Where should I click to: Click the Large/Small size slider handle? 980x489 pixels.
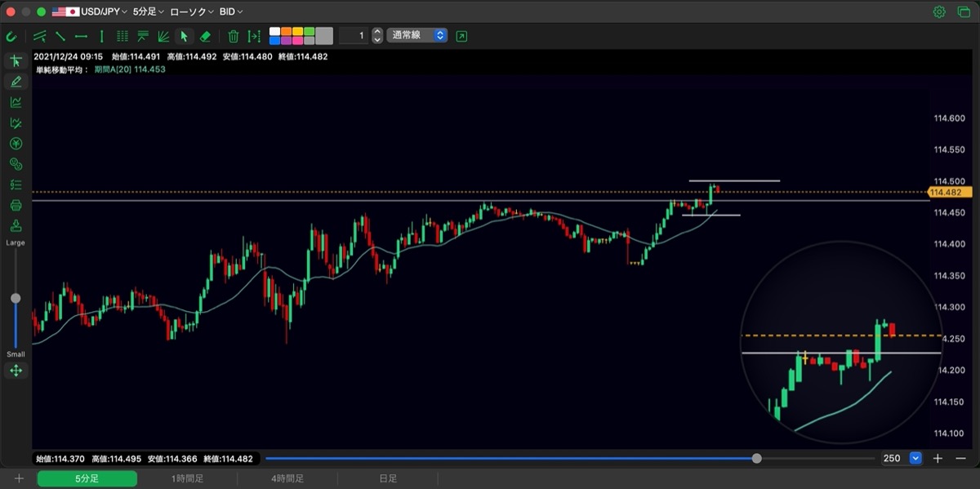(x=16, y=299)
